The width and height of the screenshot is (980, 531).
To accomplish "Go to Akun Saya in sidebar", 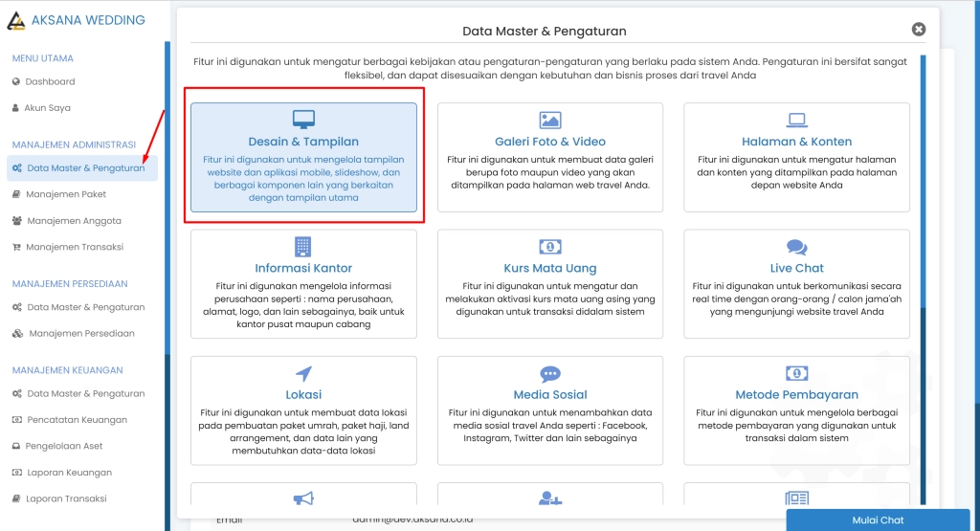I will [x=47, y=108].
